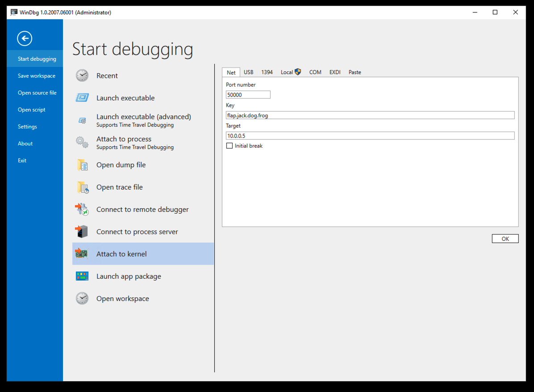
Task: Click the Connect to remote debugger icon
Action: pos(82,209)
